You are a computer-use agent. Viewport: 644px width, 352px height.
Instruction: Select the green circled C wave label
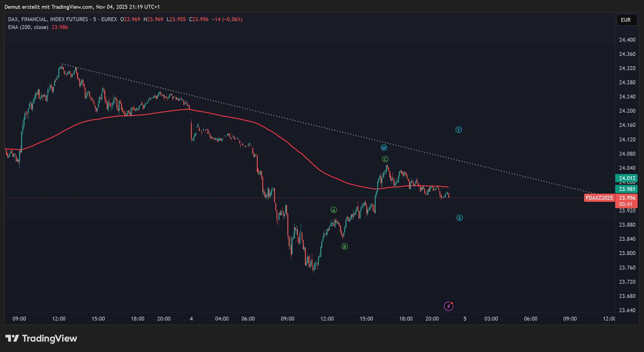[x=385, y=159]
